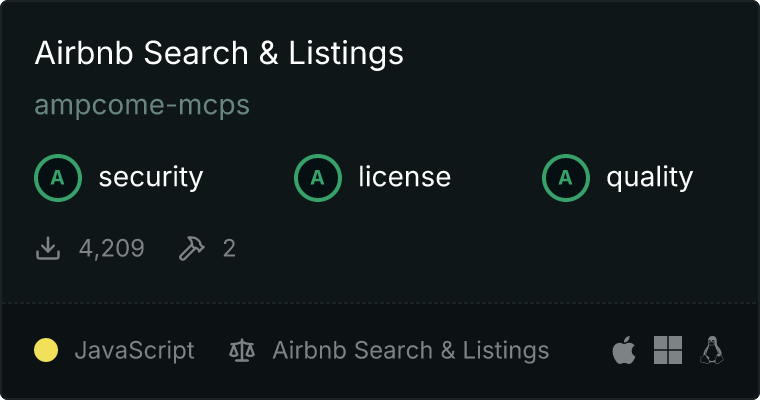The image size is (760, 400).
Task: Select the JavaScript language label
Action: tap(134, 350)
